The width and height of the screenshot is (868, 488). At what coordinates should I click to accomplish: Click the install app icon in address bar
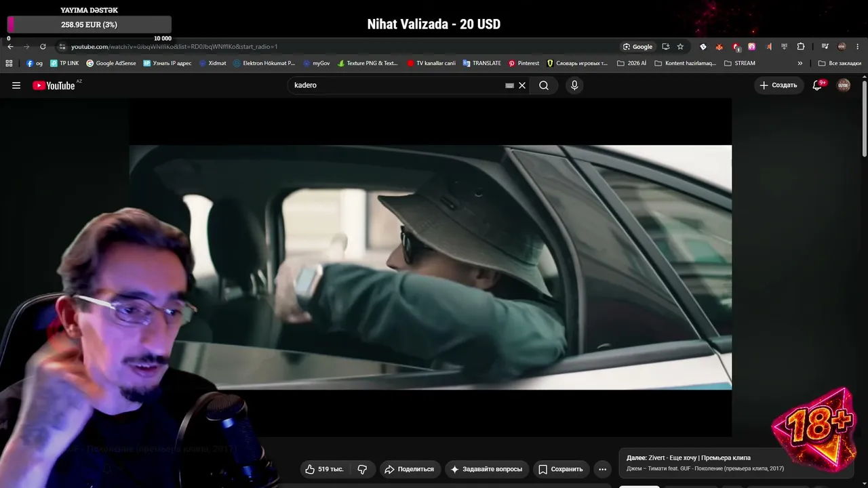point(665,47)
